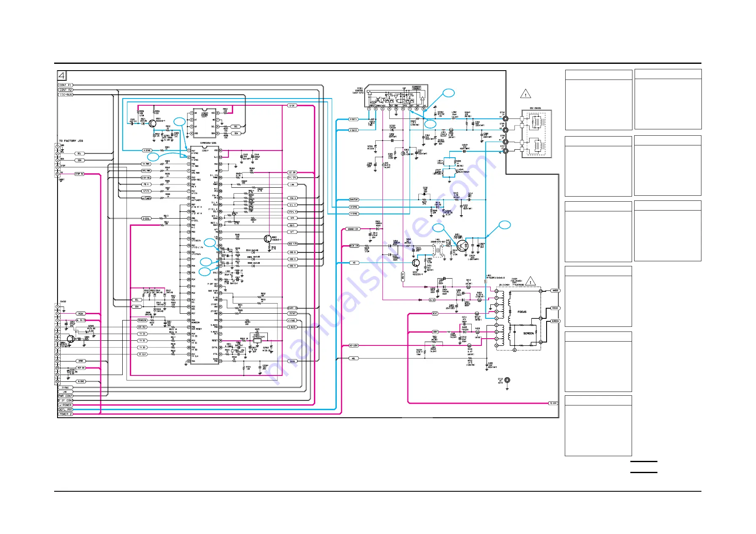756x534 pixels.
Task: Click the SCART ID signal tag
Action: coord(292,308)
